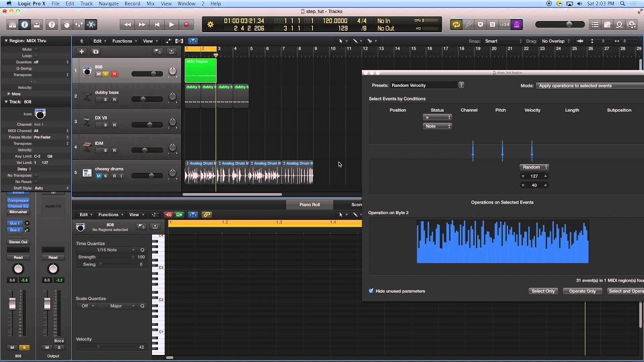644x362 pixels.
Task: Start playback with the Play button
Action: point(172,25)
